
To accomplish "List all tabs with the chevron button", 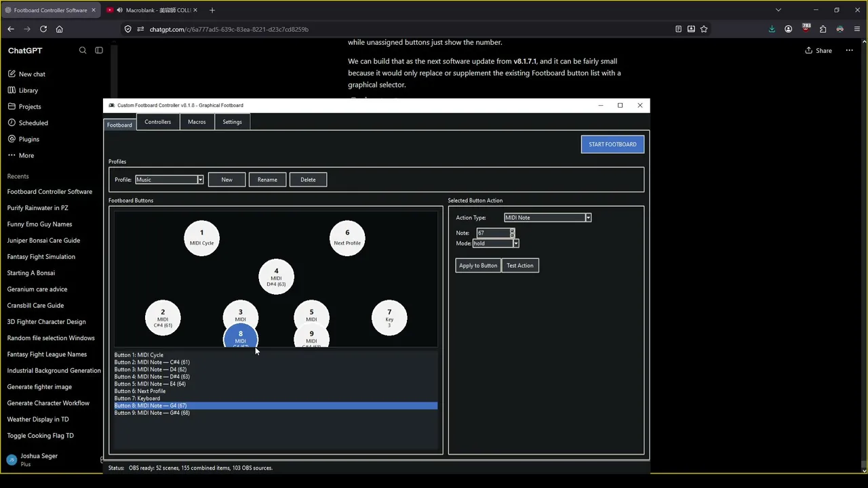I will [778, 10].
